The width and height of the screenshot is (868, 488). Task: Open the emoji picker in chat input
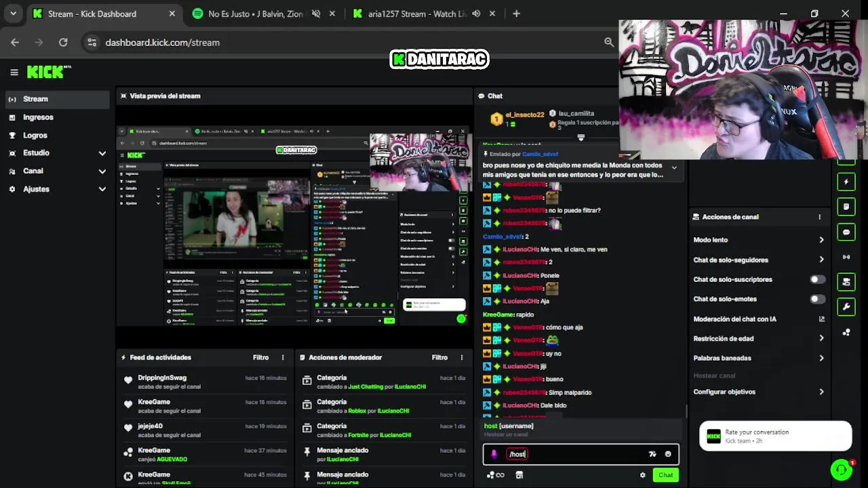[x=668, y=454]
